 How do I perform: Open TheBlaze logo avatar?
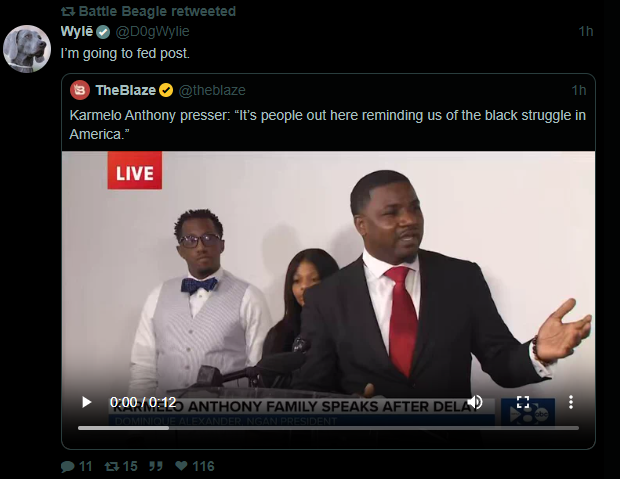pos(80,90)
